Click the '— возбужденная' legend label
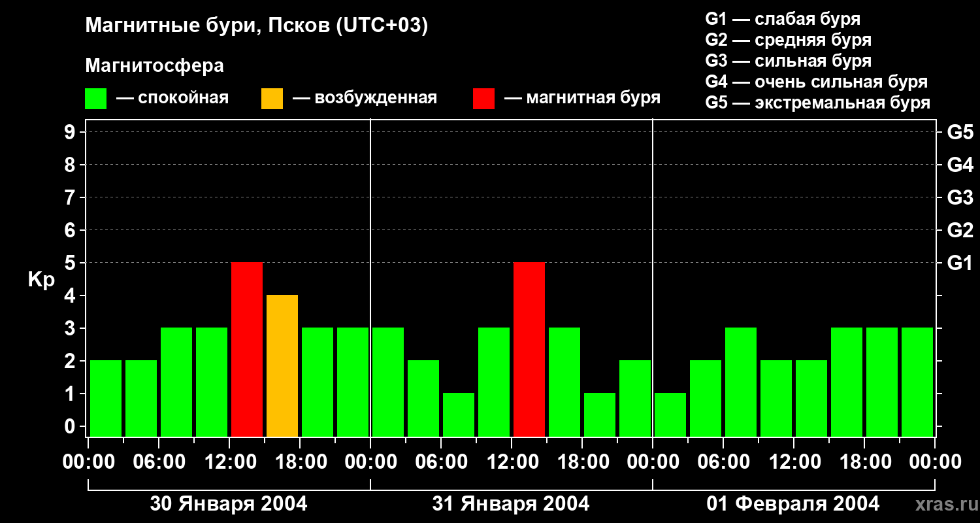This screenshot has height=523, width=980. point(365,98)
